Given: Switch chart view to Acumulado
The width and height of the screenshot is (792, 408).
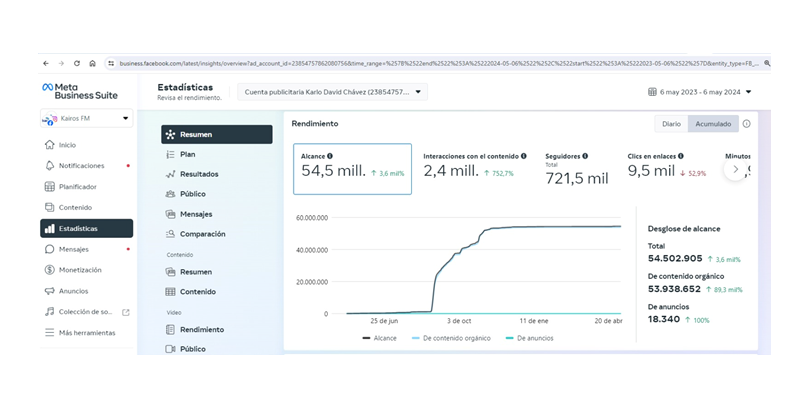Looking at the screenshot, I should click(713, 124).
